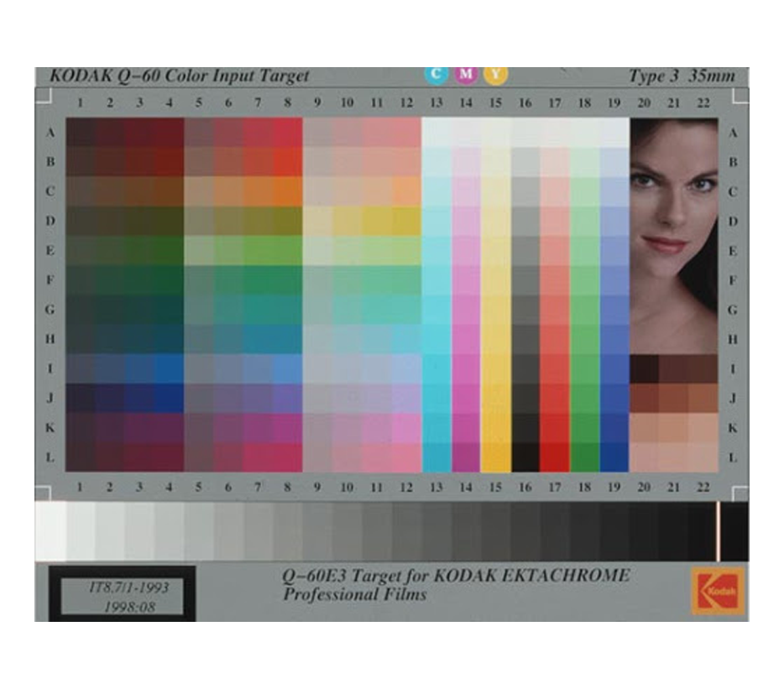Click row letter A on the left edge
The height and width of the screenshot is (689, 784).
[51, 131]
